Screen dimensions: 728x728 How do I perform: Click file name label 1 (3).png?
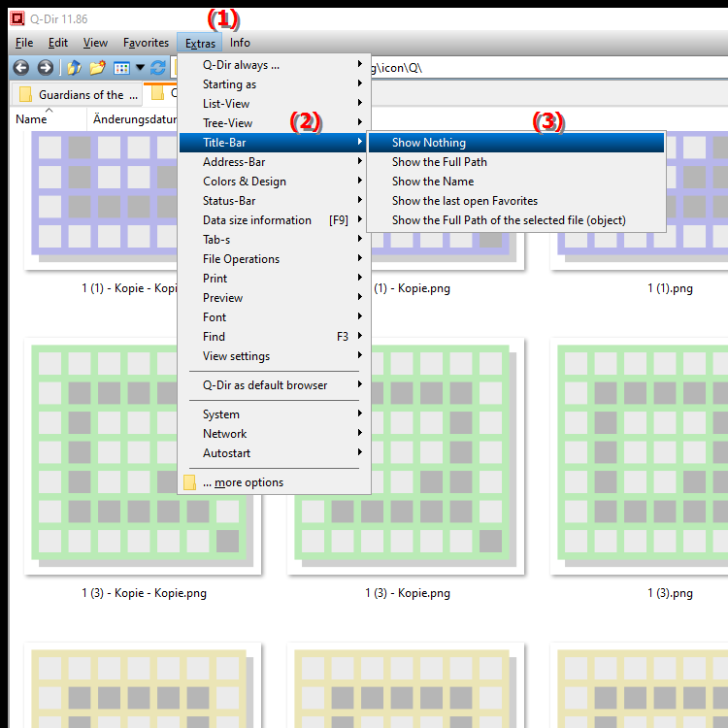click(x=670, y=593)
